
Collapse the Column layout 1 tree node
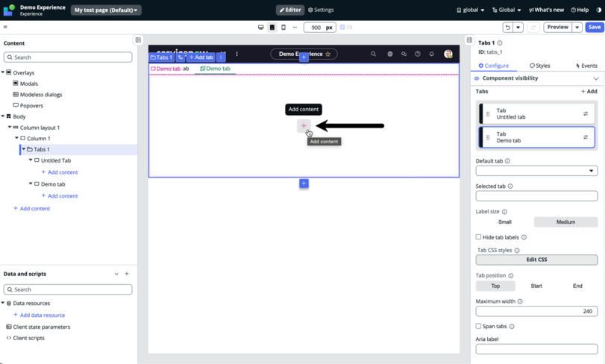10,127
